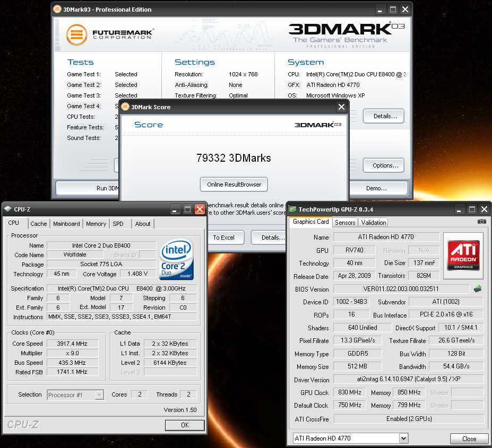The image size is (492, 448).
Task: Click the GPU Name field ATI Radeon HD 4770
Action: 386,237
